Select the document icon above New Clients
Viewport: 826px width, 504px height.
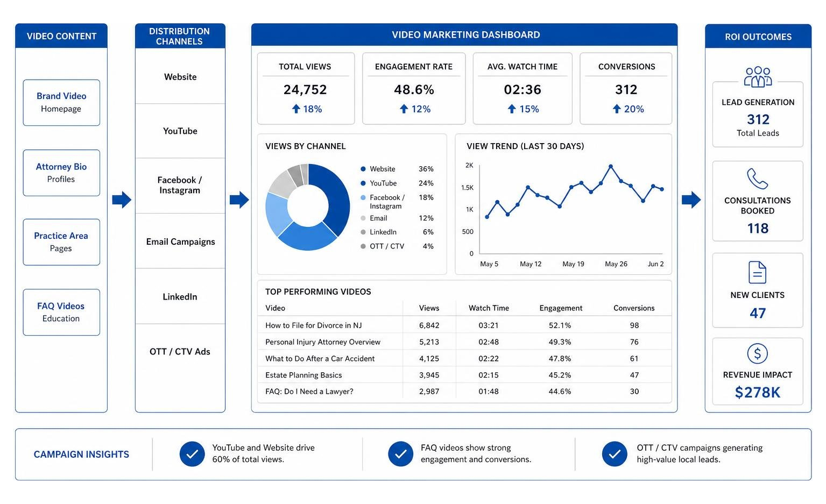[757, 272]
